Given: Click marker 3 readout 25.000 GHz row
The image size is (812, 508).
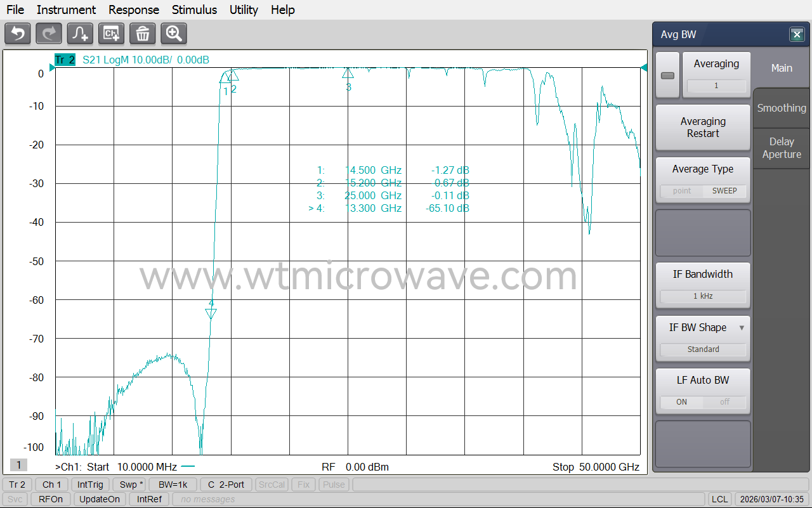Looking at the screenshot, I should click(393, 195).
